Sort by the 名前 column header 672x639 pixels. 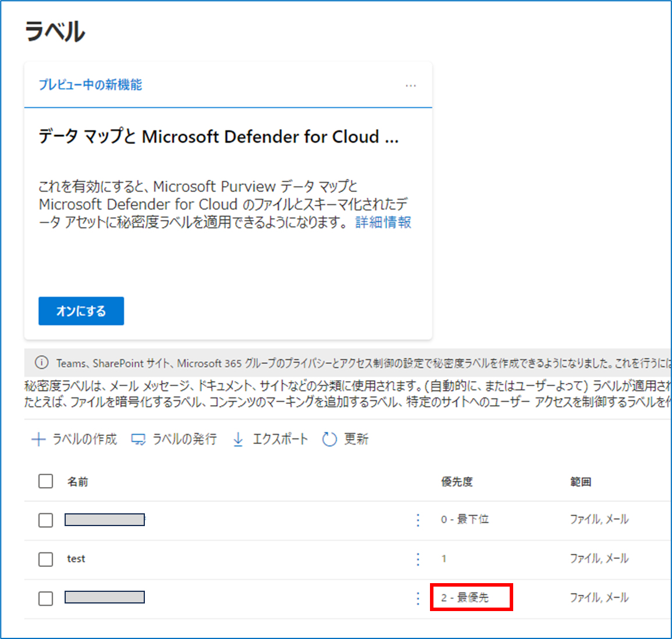[x=77, y=482]
